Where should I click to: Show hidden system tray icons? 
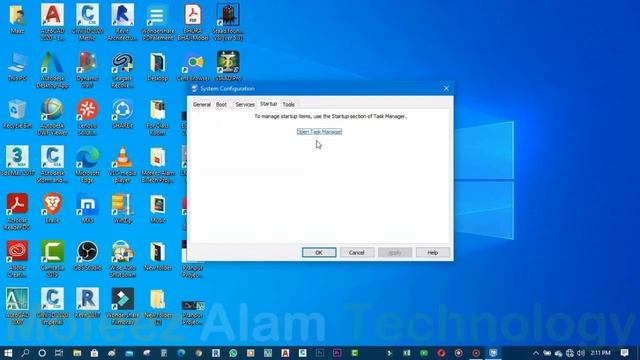pos(536,353)
